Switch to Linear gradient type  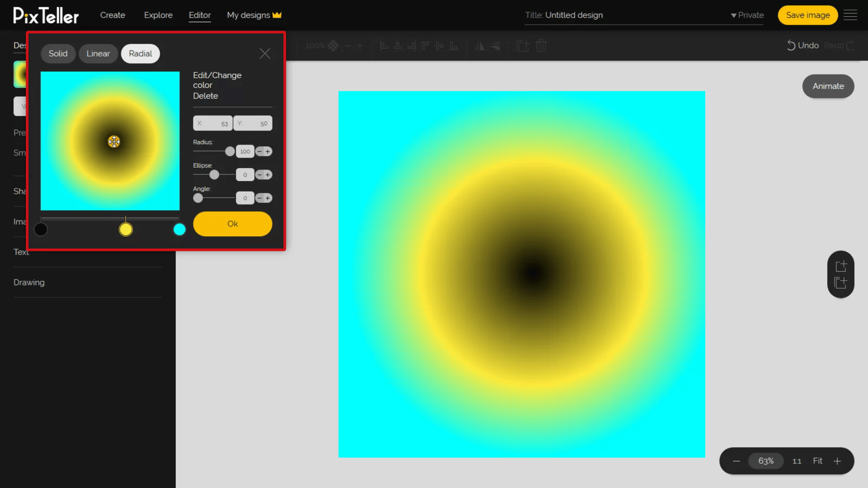tap(98, 54)
